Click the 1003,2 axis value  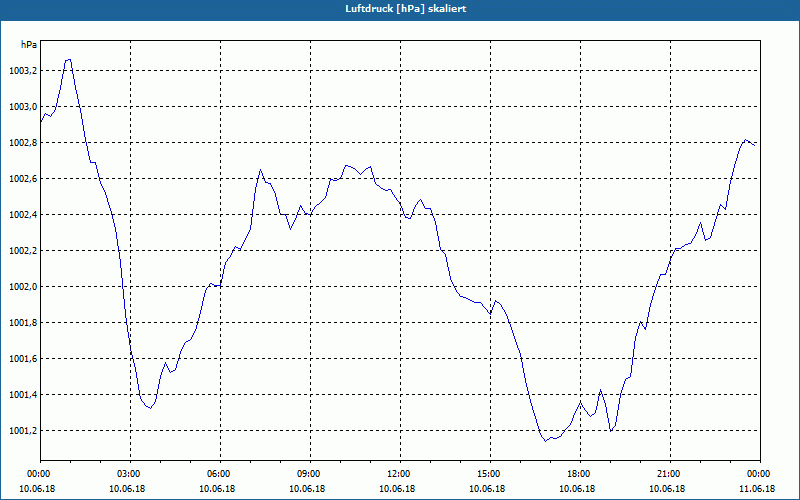tap(23, 71)
